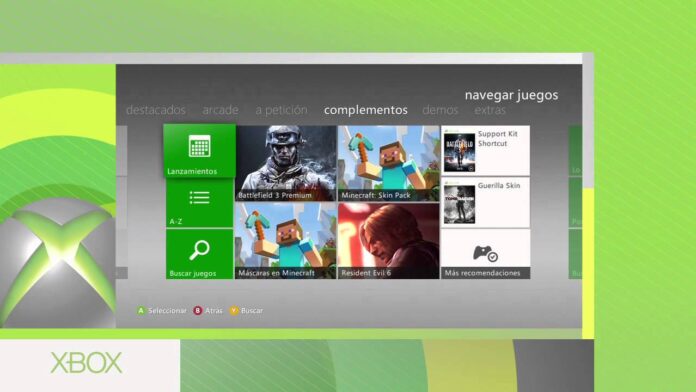This screenshot has height=392, width=696.
Task: Open the Lanzamientos calendar tile
Action: (199, 151)
